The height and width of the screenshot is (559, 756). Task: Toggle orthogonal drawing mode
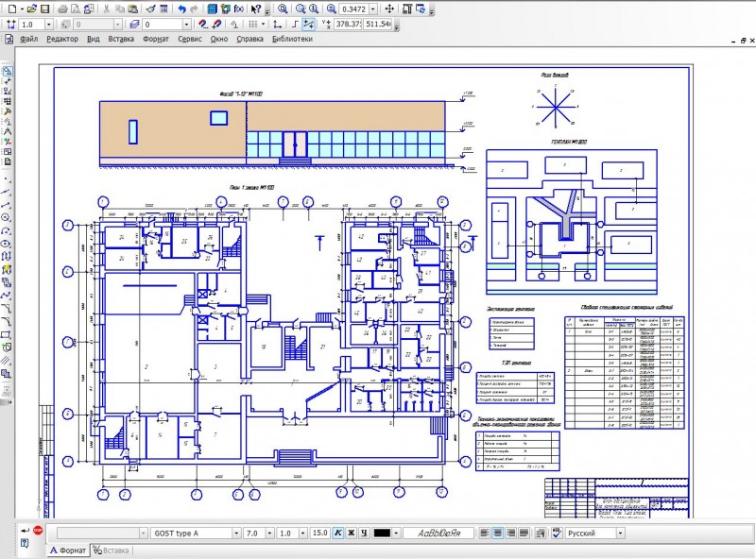pos(295,25)
